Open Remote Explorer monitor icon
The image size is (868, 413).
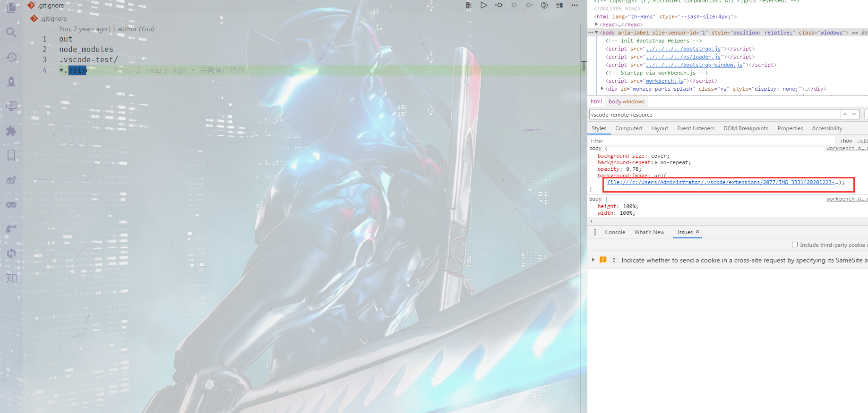(x=11, y=106)
